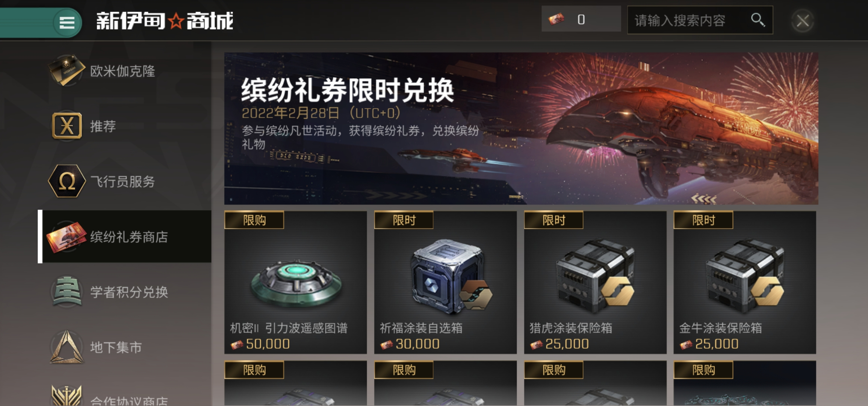Image resolution: width=868 pixels, height=406 pixels.
Task: Select 机密II 引力波遥感图谱 item
Action: pos(295,282)
